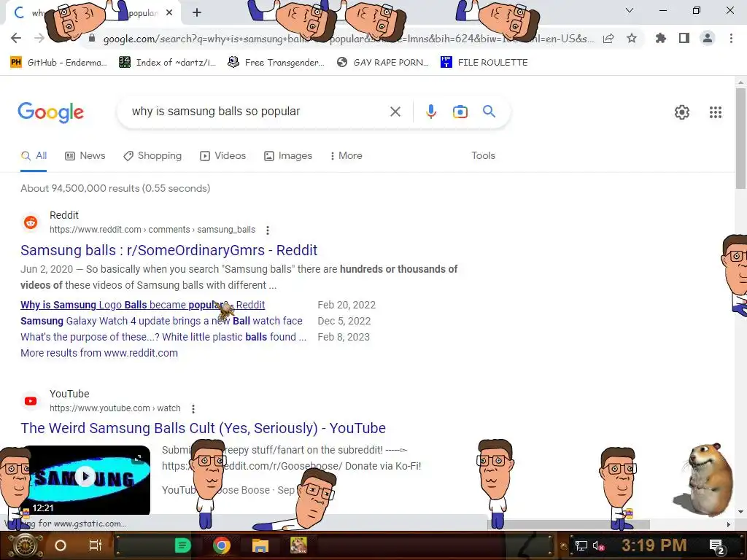
Task: Open the hamster app icon in taskbar
Action: (x=298, y=545)
